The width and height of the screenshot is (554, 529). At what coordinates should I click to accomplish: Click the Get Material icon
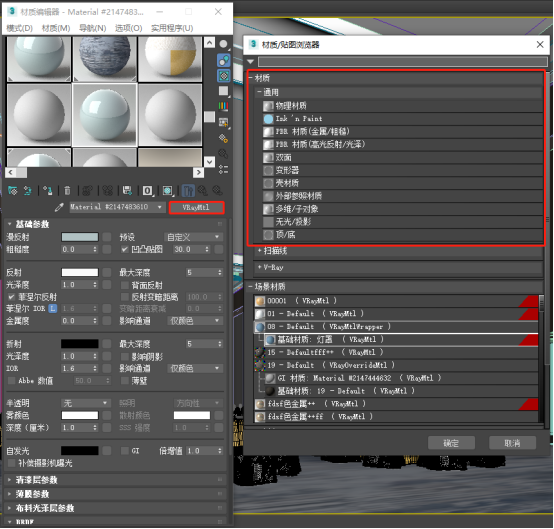coord(13,191)
